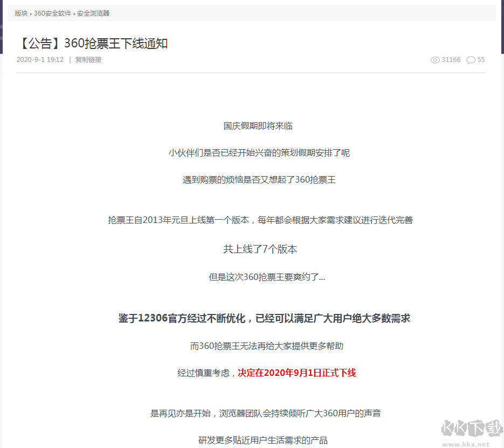
Task: Open the 版块 breadcrumb link
Action: 21,13
